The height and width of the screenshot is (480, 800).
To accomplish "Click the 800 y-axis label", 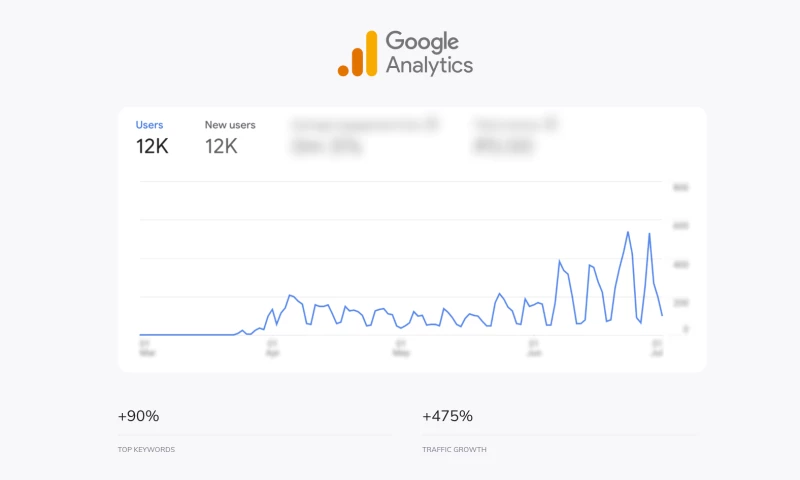I will [x=681, y=187].
